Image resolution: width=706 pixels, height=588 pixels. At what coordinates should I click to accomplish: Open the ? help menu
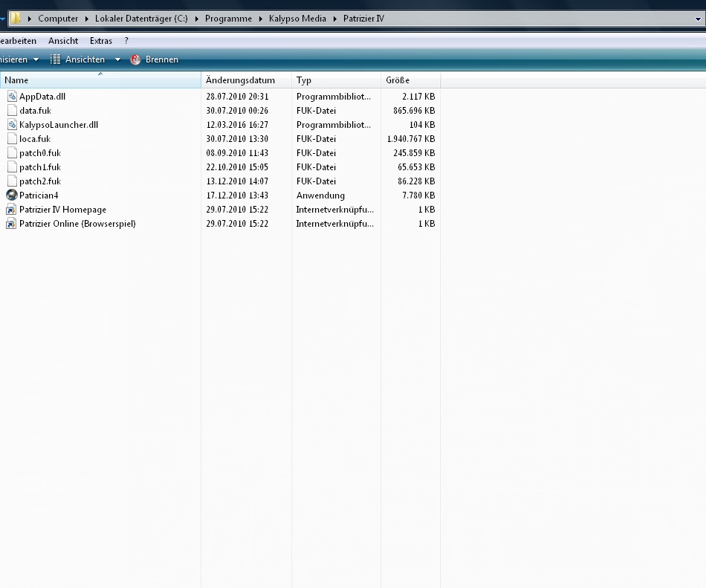126,41
